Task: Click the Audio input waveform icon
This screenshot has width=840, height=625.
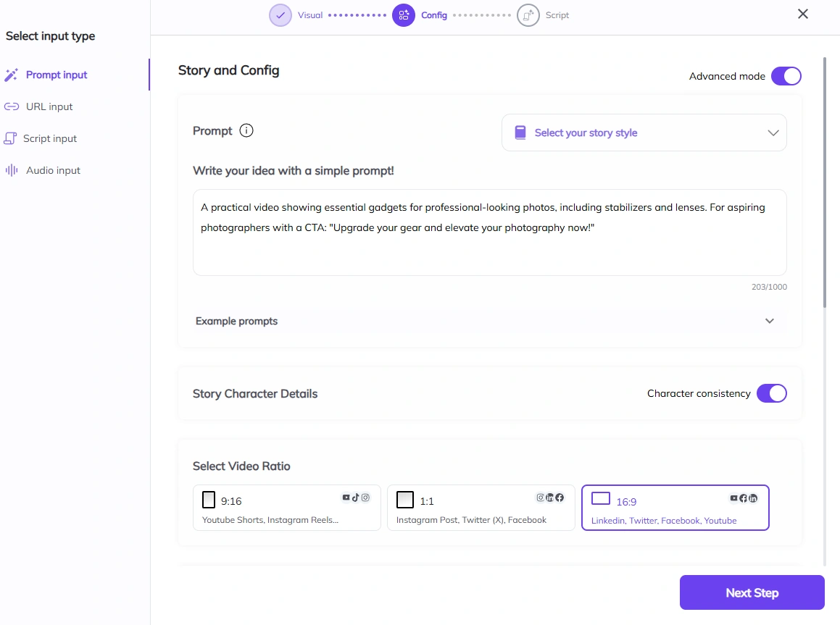Action: pyautogui.click(x=12, y=170)
